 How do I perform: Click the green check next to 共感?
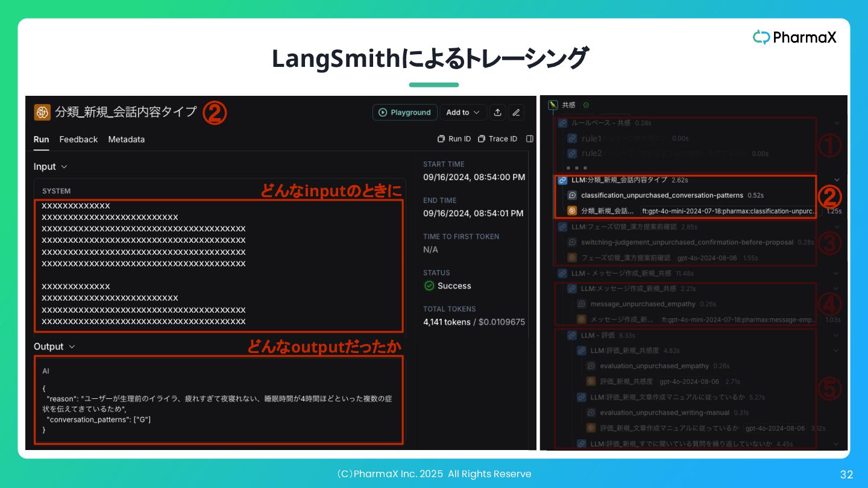tap(586, 105)
